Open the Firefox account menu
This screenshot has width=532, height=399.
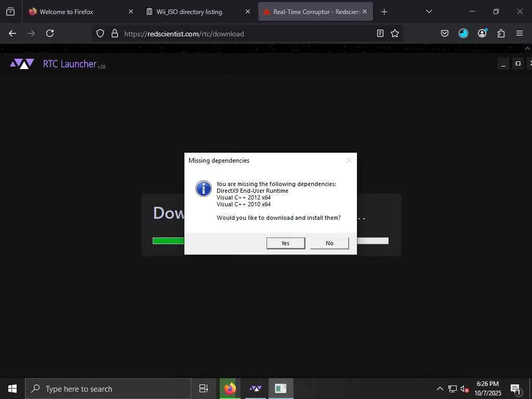tap(482, 33)
